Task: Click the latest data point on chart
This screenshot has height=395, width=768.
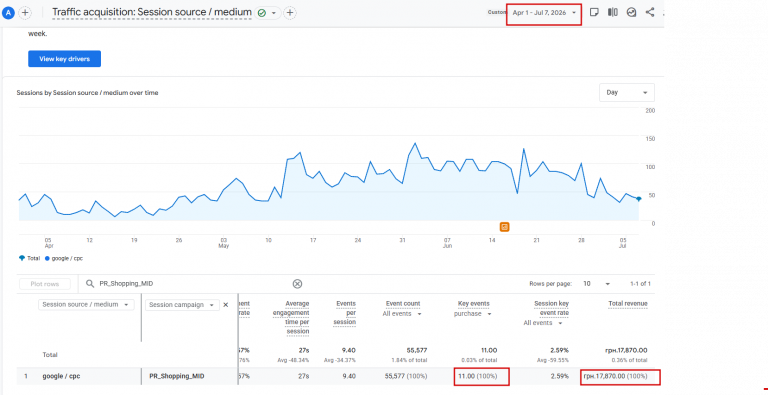Action: click(638, 199)
